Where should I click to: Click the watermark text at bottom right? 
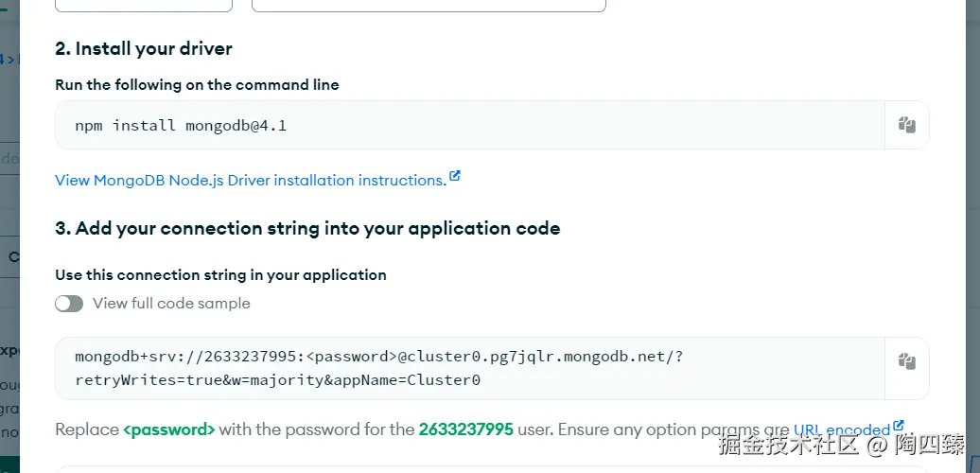coord(842,446)
